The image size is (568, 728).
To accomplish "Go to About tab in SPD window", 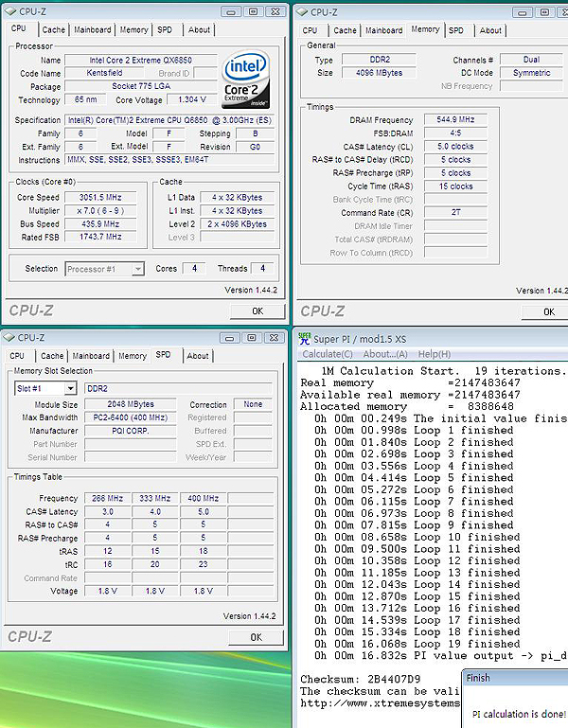I will [x=198, y=356].
